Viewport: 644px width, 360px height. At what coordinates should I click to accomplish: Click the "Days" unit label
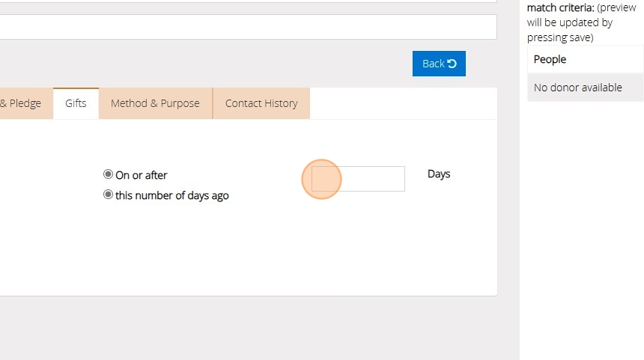tap(439, 174)
